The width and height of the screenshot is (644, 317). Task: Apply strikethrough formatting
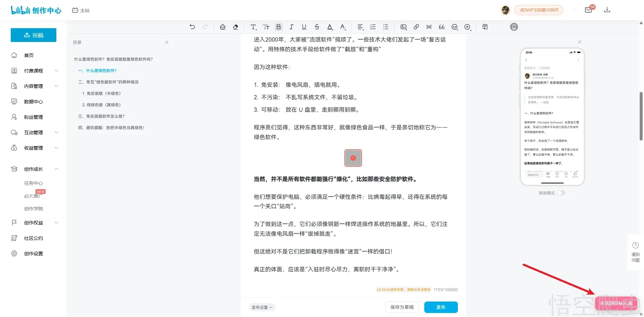point(317,27)
